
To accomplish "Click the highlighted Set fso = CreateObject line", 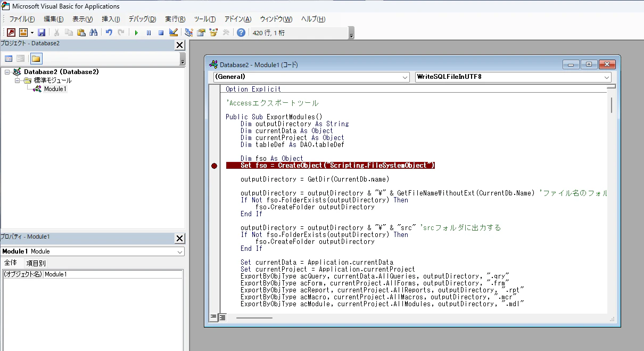I will tap(330, 166).
